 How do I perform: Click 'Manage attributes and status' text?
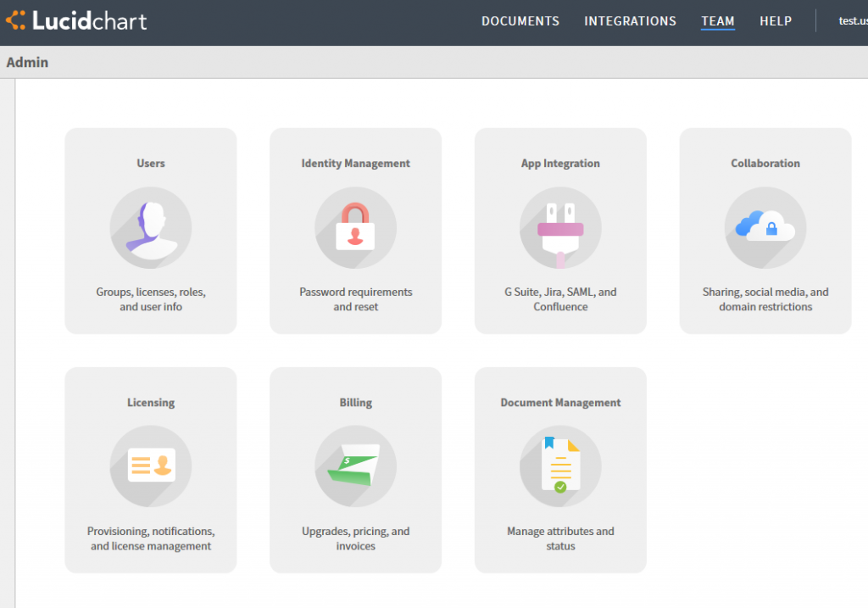[x=560, y=538]
